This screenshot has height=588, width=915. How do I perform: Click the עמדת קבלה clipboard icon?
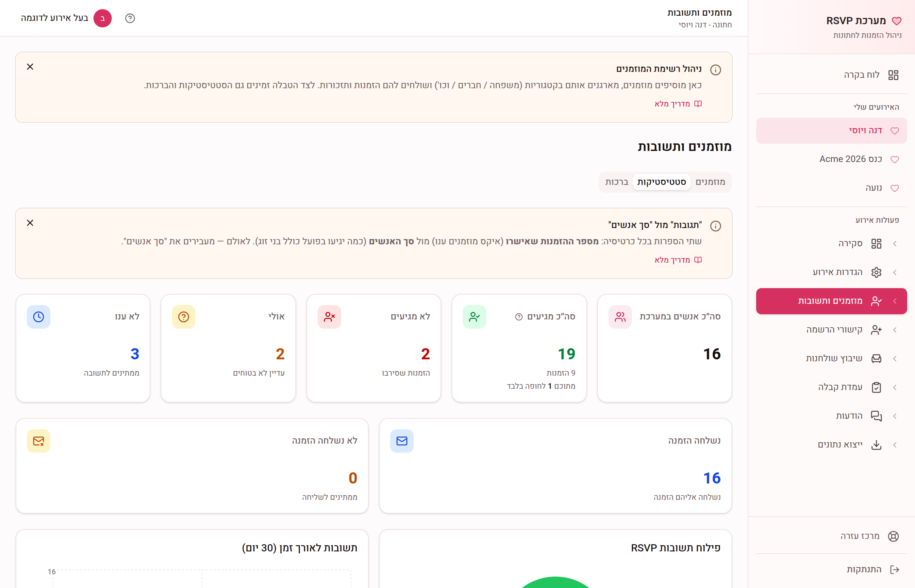(x=876, y=387)
